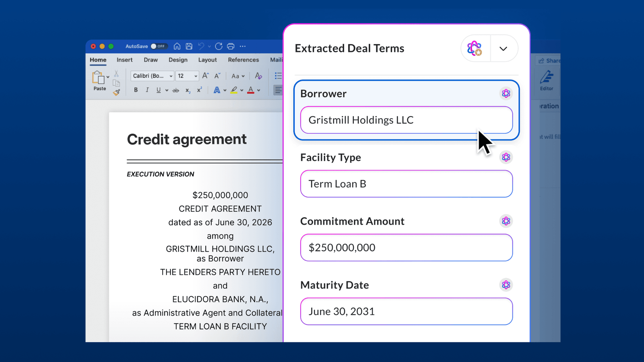
Task: Open the font size 12 dropdown
Action: click(187, 76)
